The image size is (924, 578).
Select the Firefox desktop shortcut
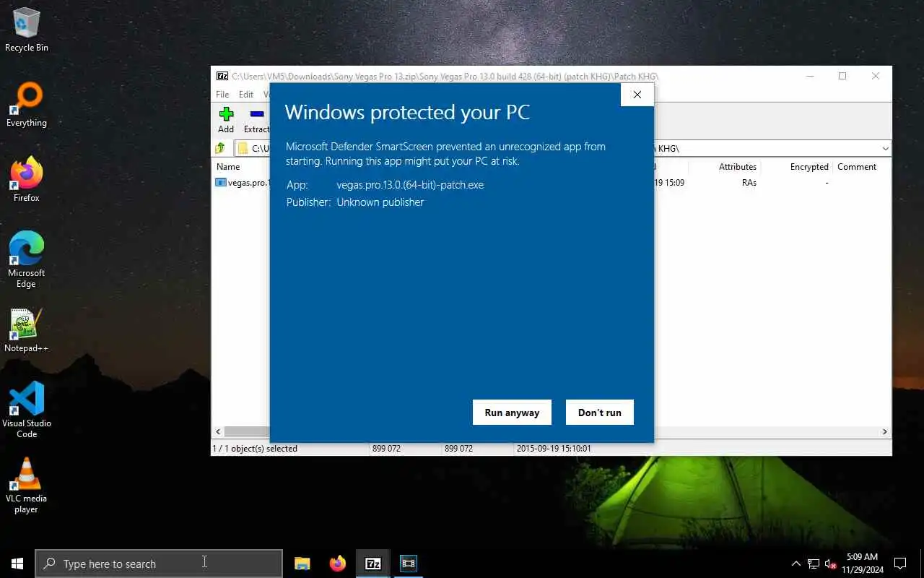(27, 180)
